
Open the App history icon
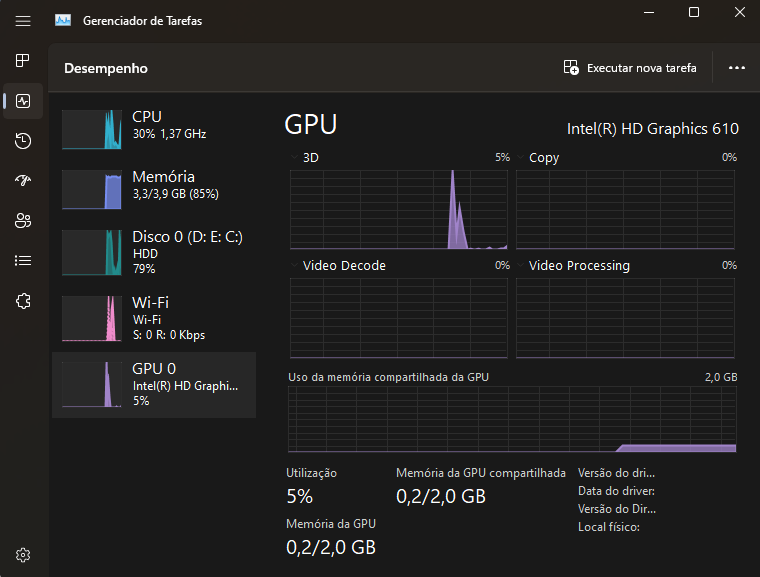point(23,141)
